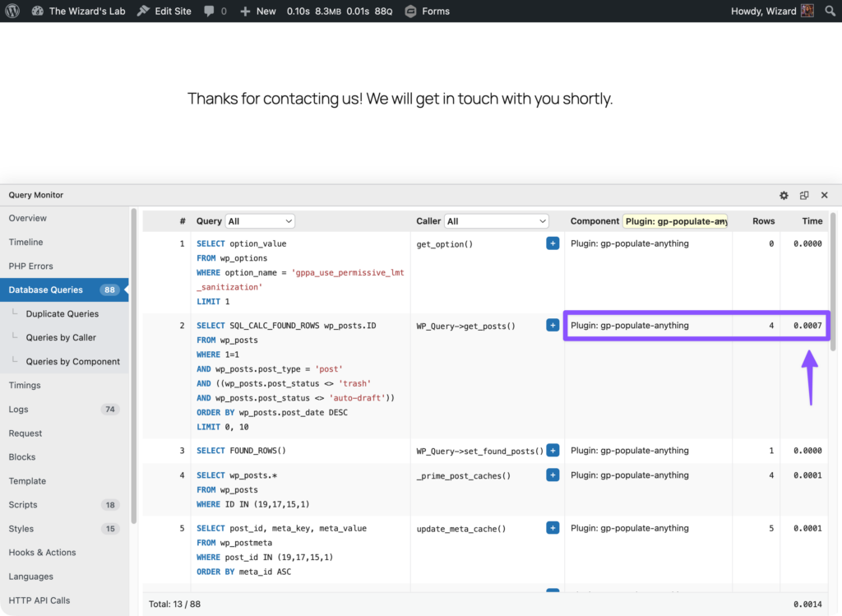Open the admin bar search icon
This screenshot has width=842, height=616.
tap(830, 11)
